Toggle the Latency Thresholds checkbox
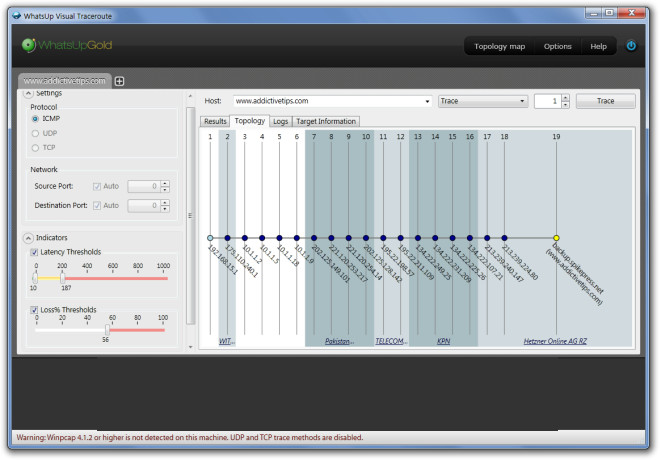Viewport: 660px width, 460px height. 34,252
